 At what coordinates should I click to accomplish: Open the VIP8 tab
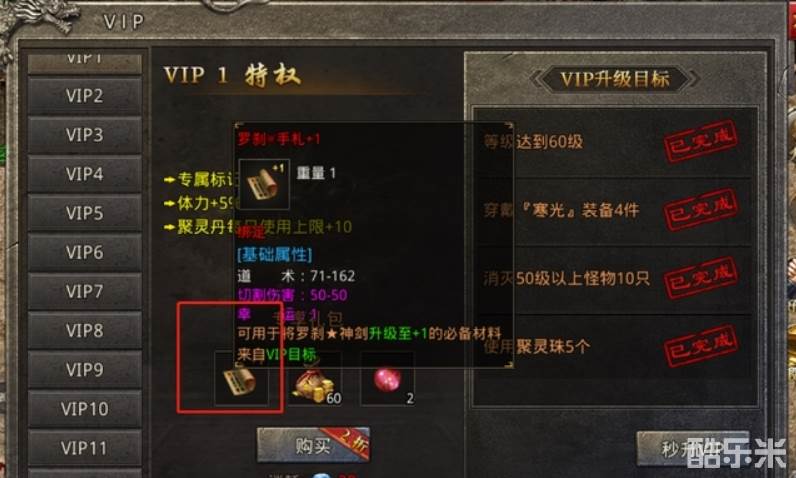click(85, 330)
